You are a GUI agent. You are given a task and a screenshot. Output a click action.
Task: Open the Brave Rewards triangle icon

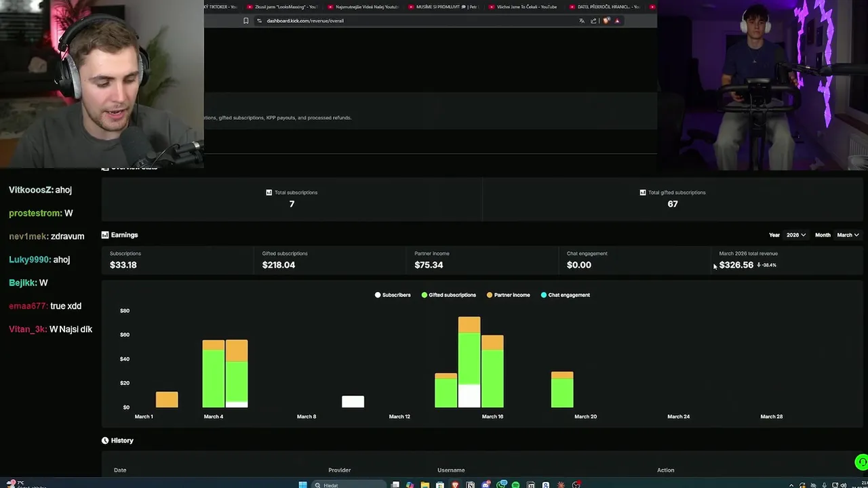(617, 20)
